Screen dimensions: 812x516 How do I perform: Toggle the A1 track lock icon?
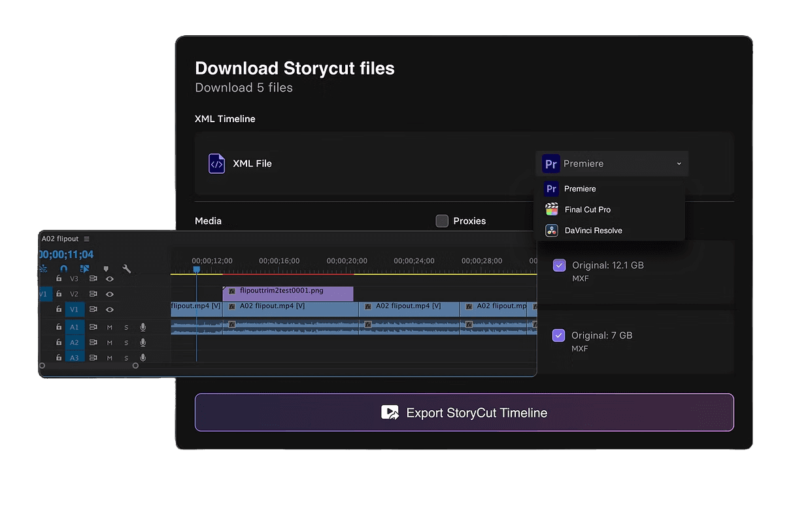pos(59,327)
